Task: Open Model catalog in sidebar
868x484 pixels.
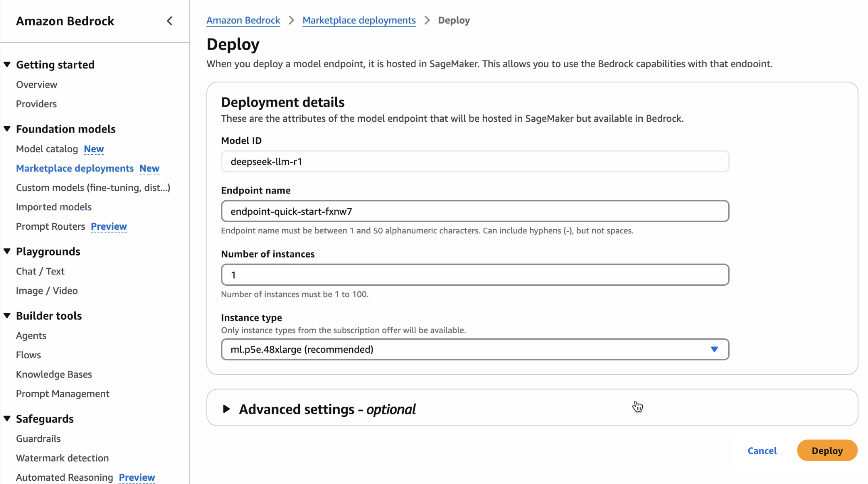Action: click(x=47, y=149)
